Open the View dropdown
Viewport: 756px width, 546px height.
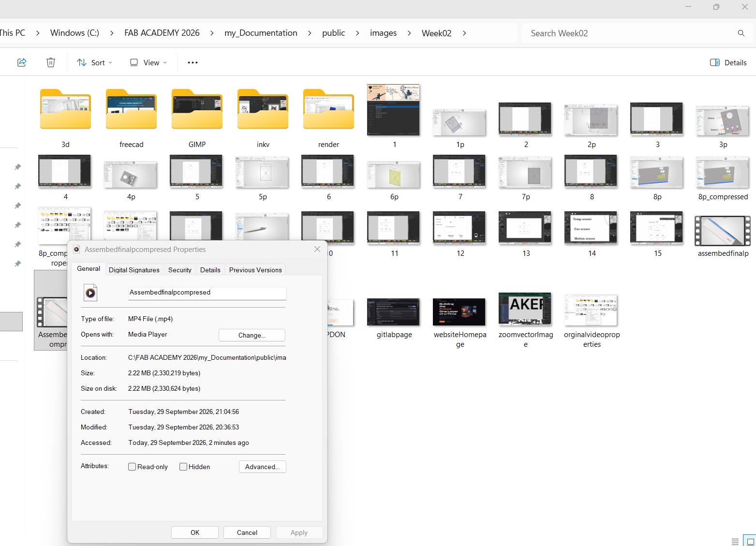pyautogui.click(x=148, y=62)
